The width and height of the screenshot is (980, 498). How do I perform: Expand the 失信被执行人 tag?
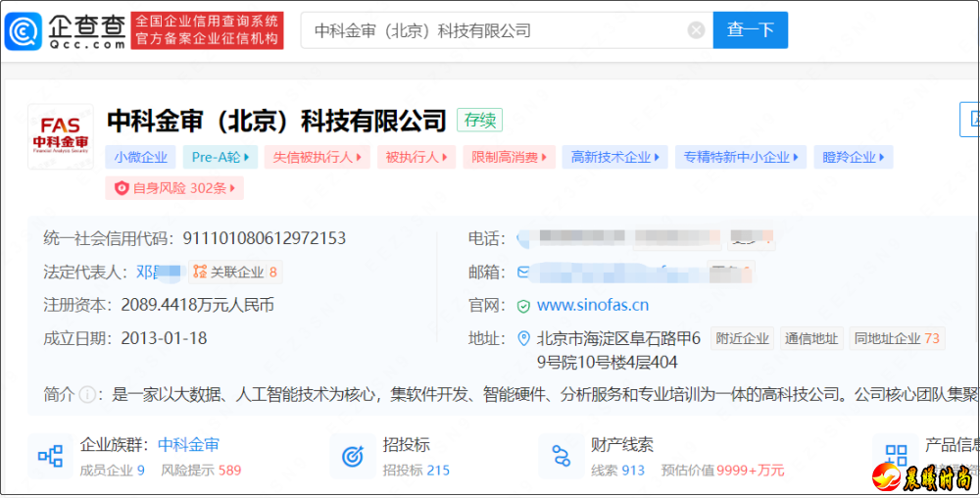coord(317,158)
